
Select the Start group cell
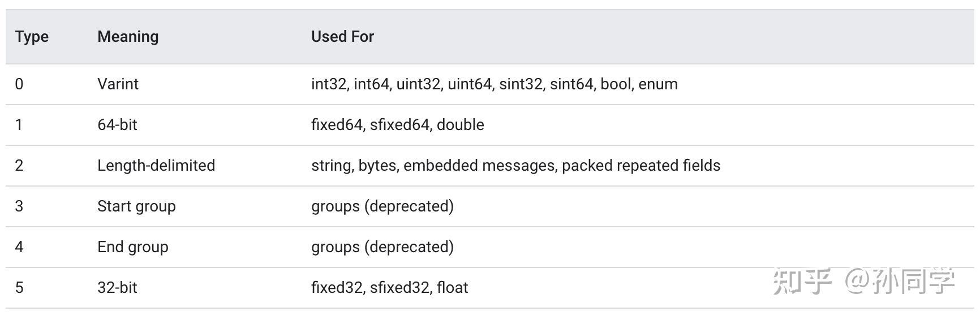tap(136, 206)
